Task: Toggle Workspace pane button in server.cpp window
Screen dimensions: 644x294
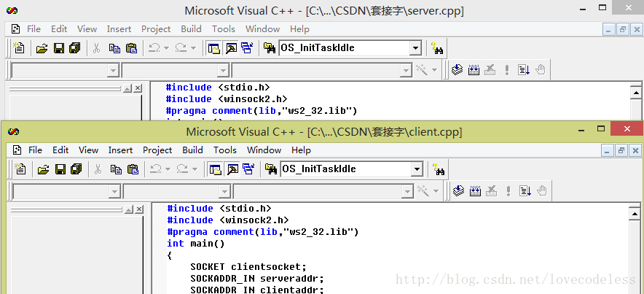Action: click(x=213, y=48)
